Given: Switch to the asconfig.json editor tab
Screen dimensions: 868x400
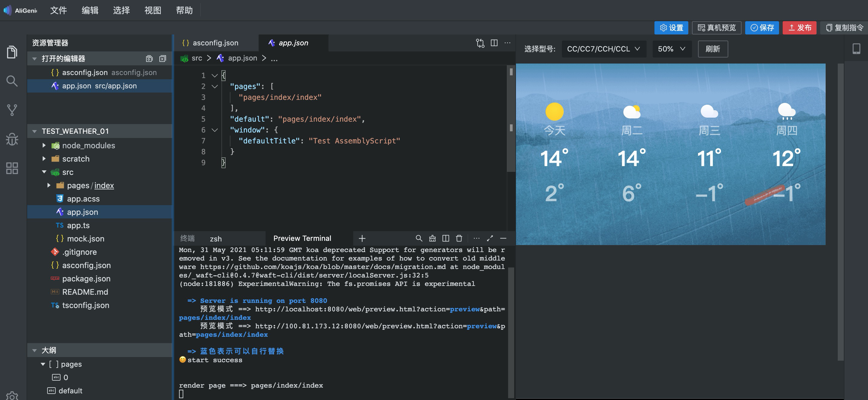Looking at the screenshot, I should (215, 43).
